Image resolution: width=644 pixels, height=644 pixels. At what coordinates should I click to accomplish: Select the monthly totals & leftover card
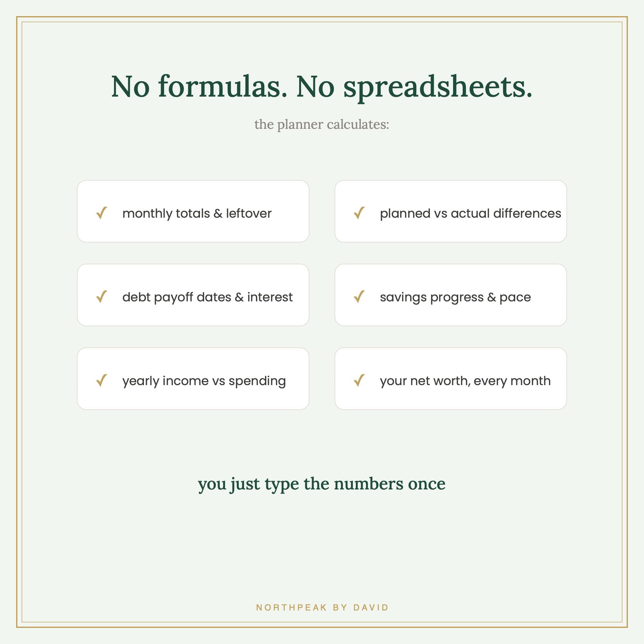tap(193, 211)
